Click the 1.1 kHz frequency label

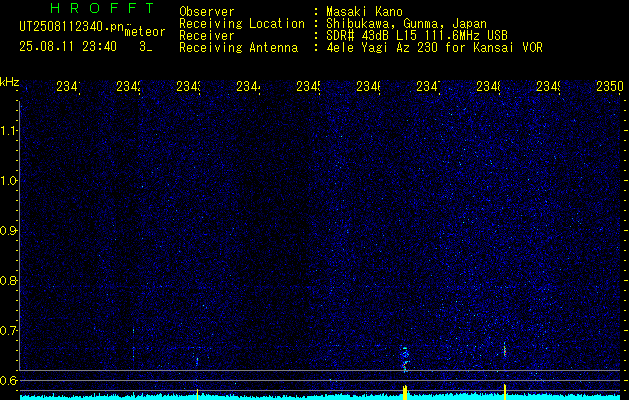click(8, 130)
